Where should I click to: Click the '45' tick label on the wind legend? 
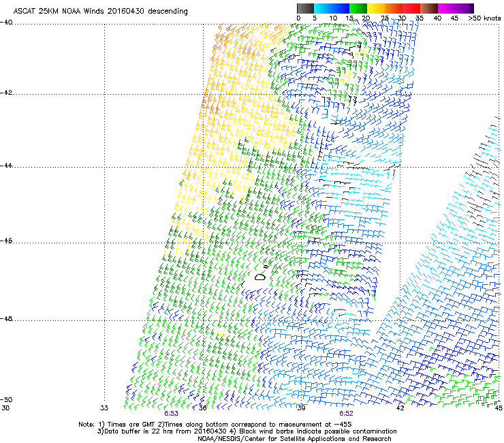454,18
